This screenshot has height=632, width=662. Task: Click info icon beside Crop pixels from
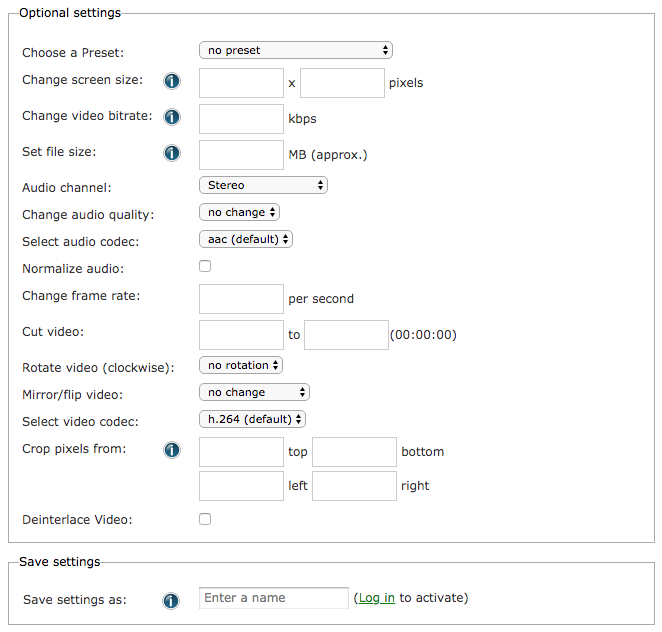click(x=171, y=450)
